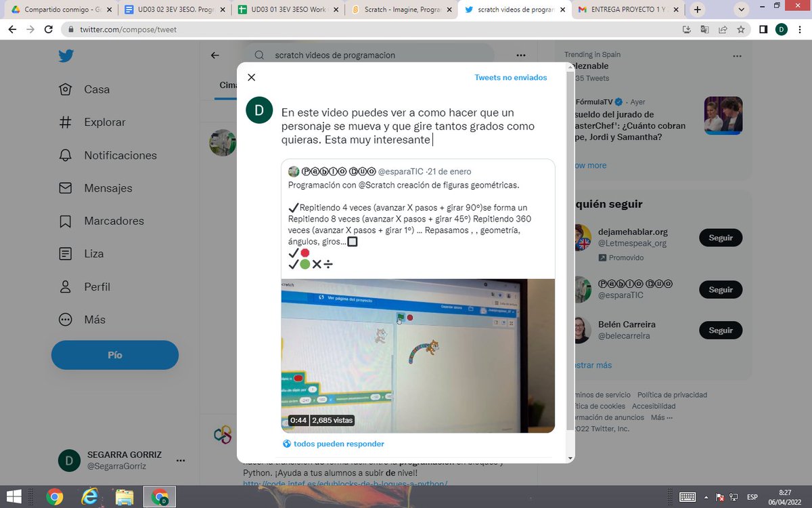Follow @esparaTIC with Seguir button
Screen dimensions: 812x508
[x=721, y=289]
